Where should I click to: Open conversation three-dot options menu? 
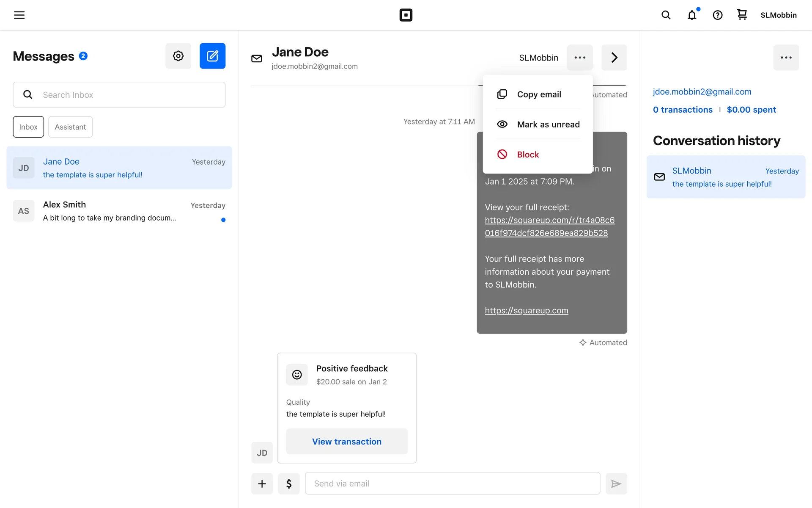pyautogui.click(x=580, y=58)
